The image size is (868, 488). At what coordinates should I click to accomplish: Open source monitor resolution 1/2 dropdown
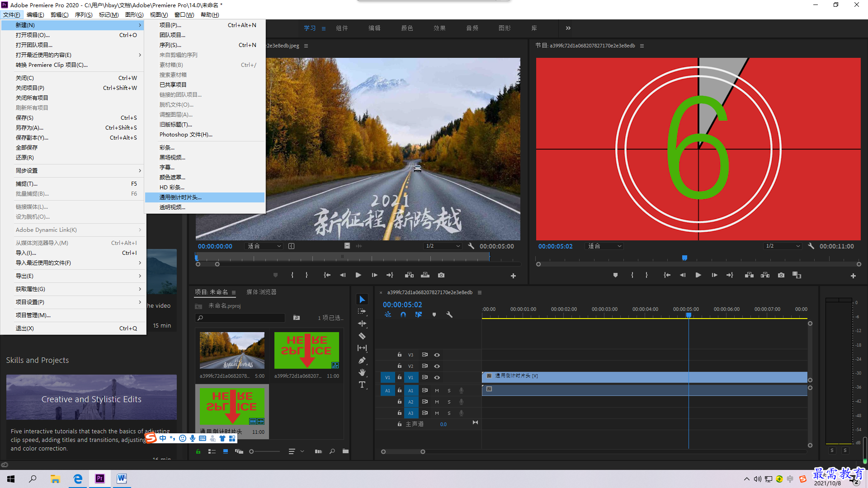(x=443, y=246)
